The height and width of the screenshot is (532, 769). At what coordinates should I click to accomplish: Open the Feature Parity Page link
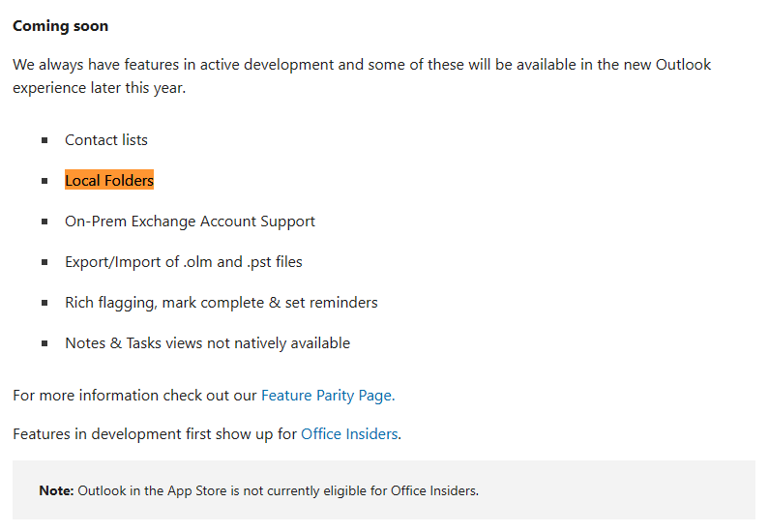click(x=327, y=395)
